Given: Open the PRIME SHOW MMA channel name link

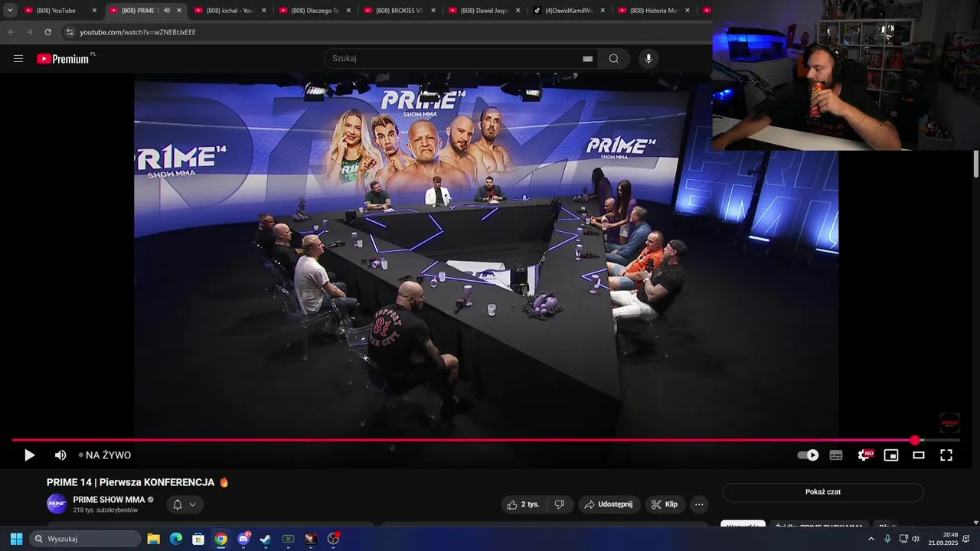Looking at the screenshot, I should point(109,500).
